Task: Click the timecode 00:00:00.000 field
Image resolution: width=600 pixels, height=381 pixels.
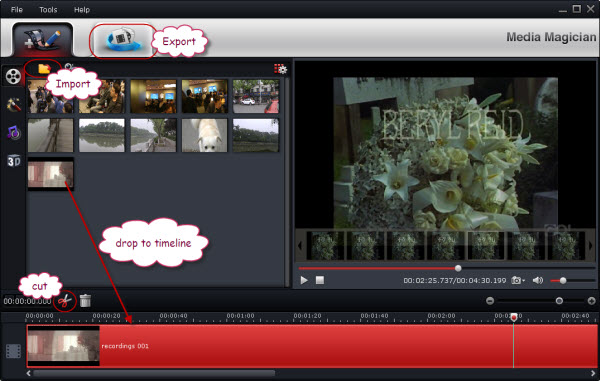Action: tap(27, 301)
